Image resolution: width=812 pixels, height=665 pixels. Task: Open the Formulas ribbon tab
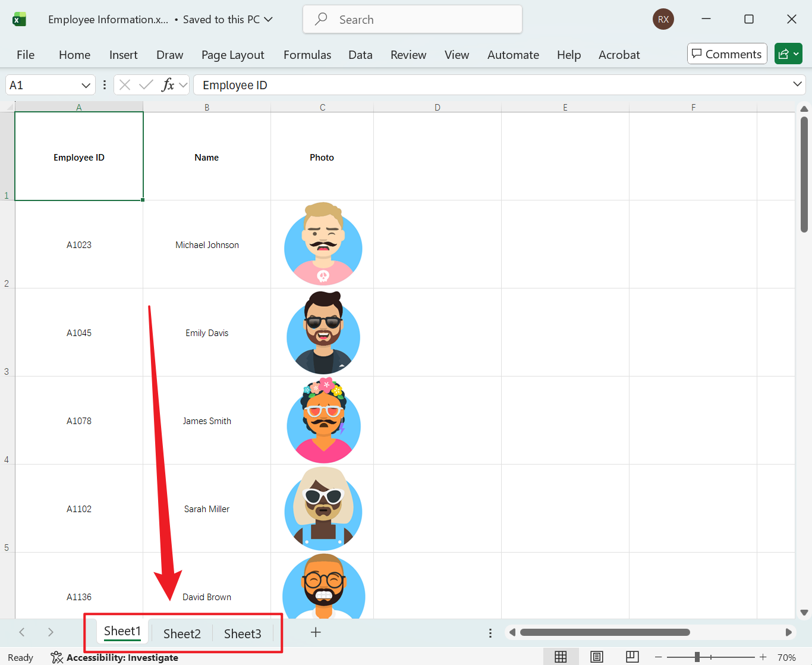pyautogui.click(x=307, y=55)
